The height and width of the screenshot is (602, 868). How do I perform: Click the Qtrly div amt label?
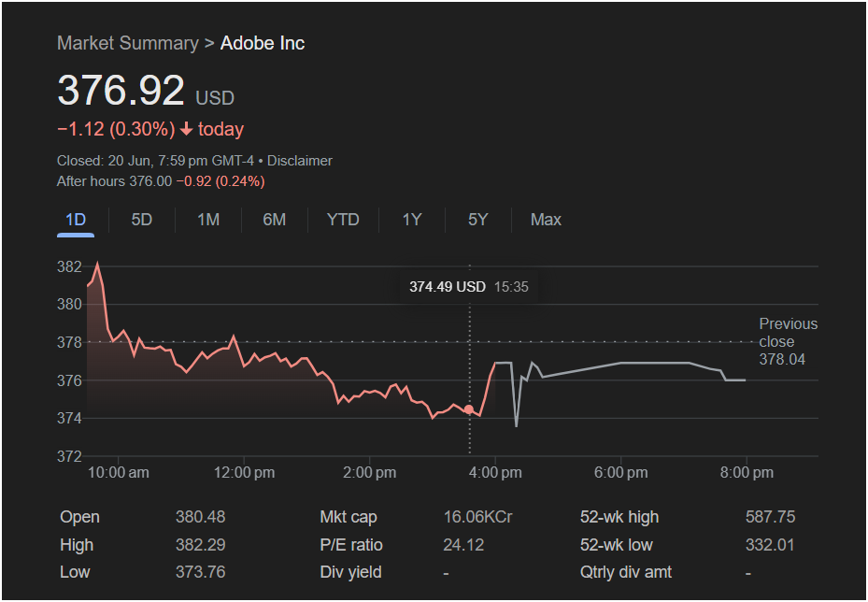pos(625,572)
